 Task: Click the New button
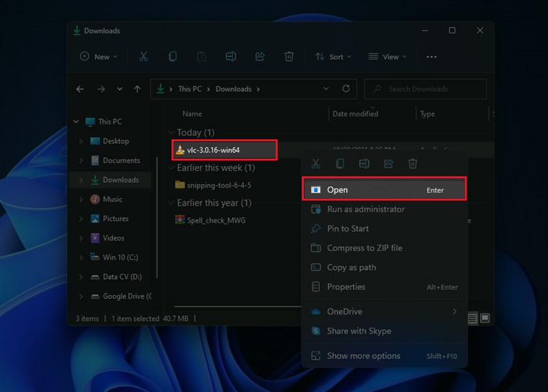(99, 57)
